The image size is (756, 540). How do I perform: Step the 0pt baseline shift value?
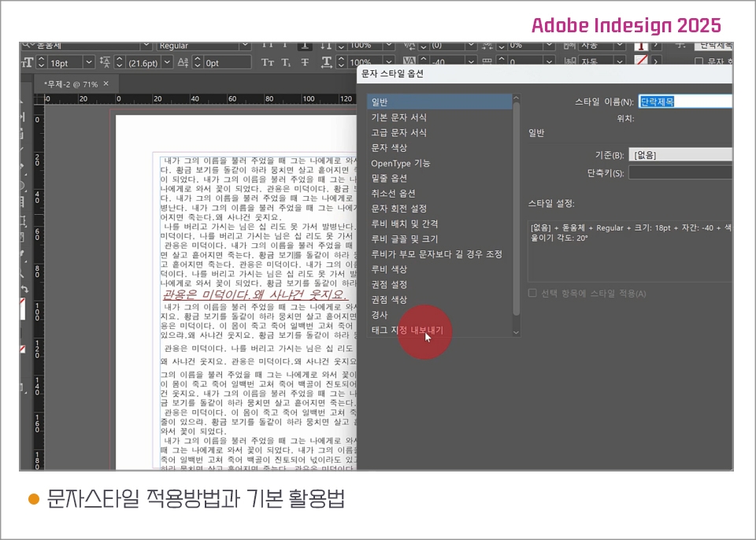click(x=197, y=63)
